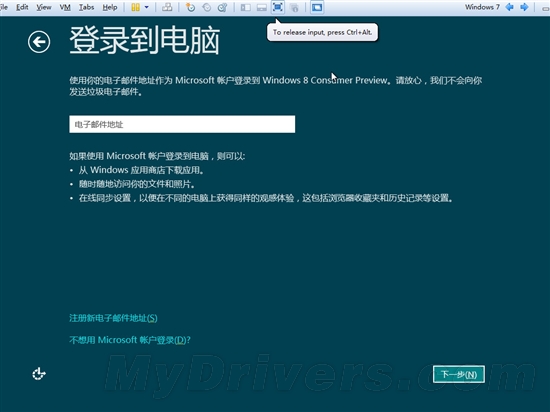Image resolution: width=550 pixels, height=412 pixels.
Task: Take a VM snapshot icon
Action: click(190, 7)
